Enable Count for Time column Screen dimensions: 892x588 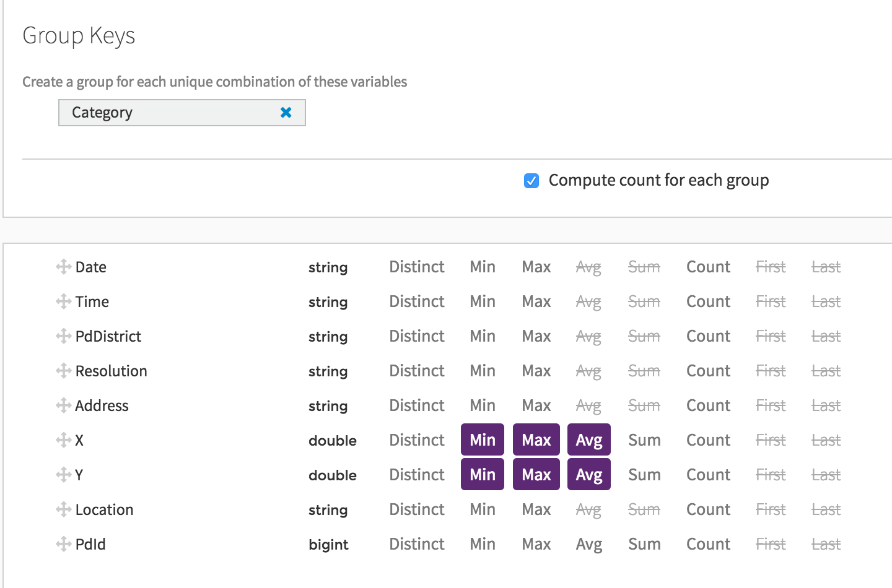709,301
